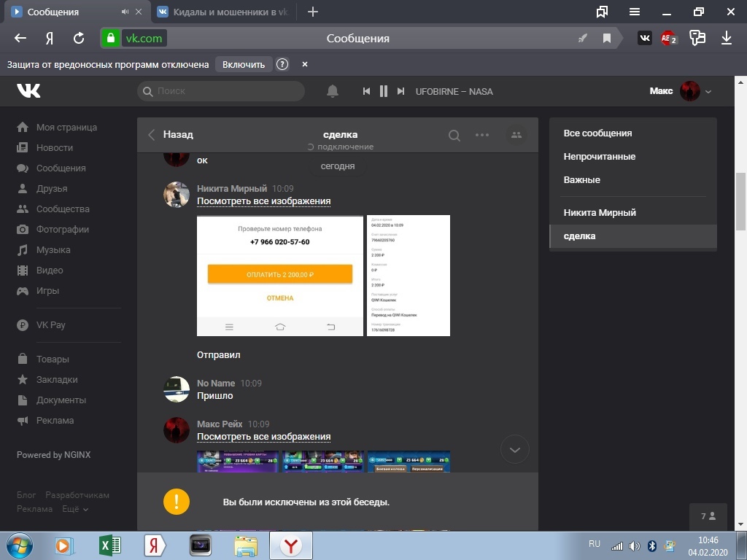The height and width of the screenshot is (560, 747).
Task: Click the VK logo home icon
Action: pyautogui.click(x=28, y=90)
